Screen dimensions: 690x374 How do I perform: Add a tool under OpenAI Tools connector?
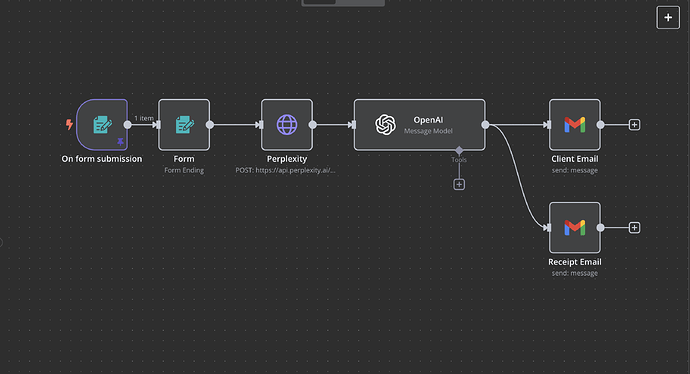459,184
